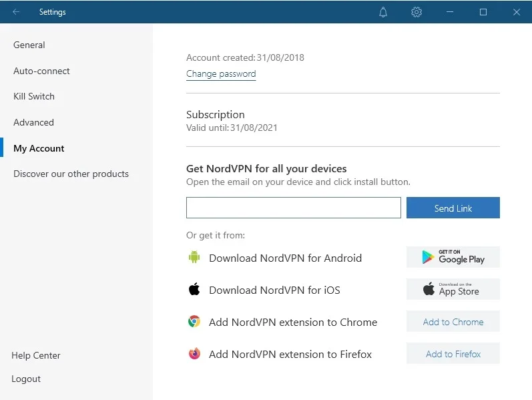The width and height of the screenshot is (532, 400).
Task: Click the Firefox browser icon
Action: tap(194, 353)
